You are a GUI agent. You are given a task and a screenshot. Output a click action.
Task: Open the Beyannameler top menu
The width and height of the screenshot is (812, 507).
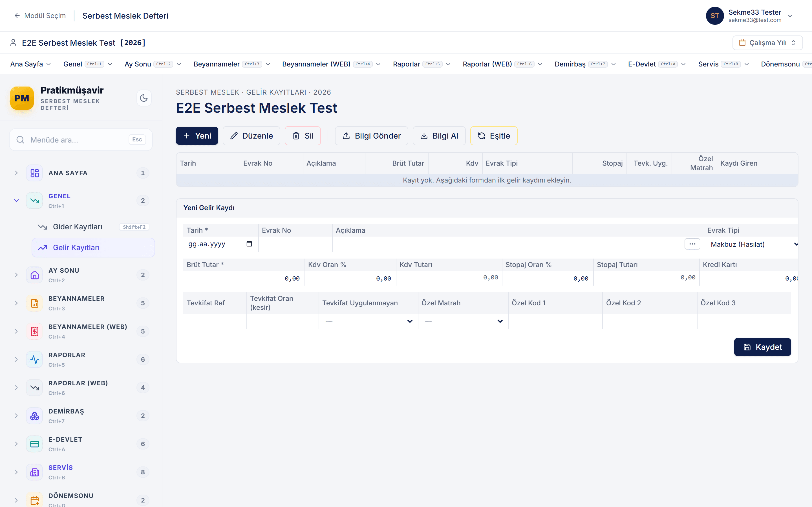(231, 64)
